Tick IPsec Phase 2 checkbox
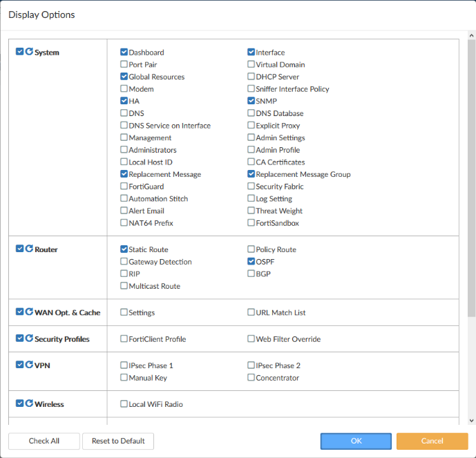Screen dimensions: 476x458 [251, 365]
